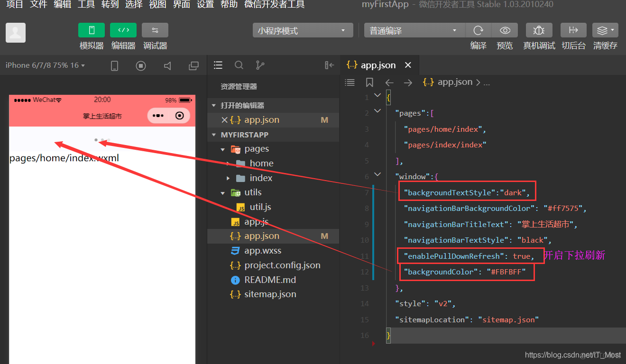
Task: Open the clear cache layers dropdown
Action: click(605, 30)
